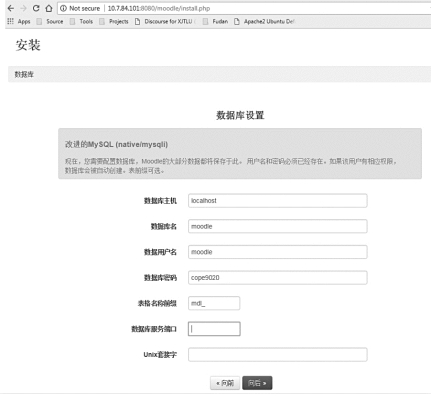
Task: Click the 改进的MySQL (native/mysqli) title
Action: pos(116,144)
